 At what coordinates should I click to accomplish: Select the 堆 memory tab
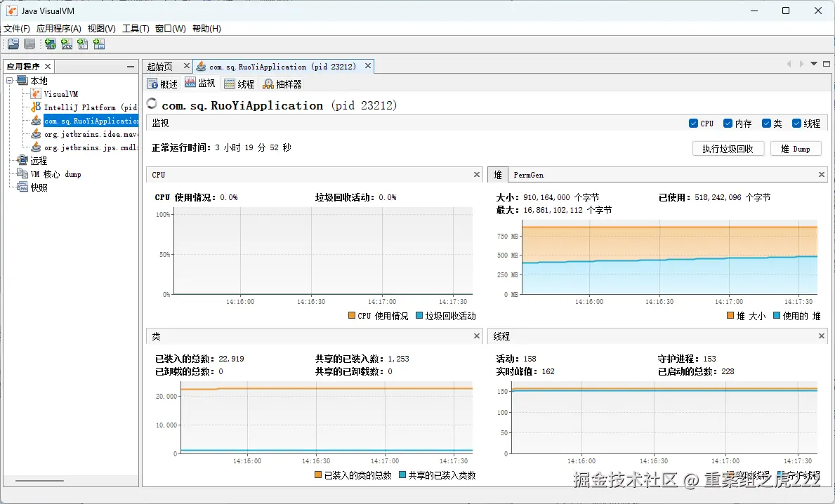(497, 175)
